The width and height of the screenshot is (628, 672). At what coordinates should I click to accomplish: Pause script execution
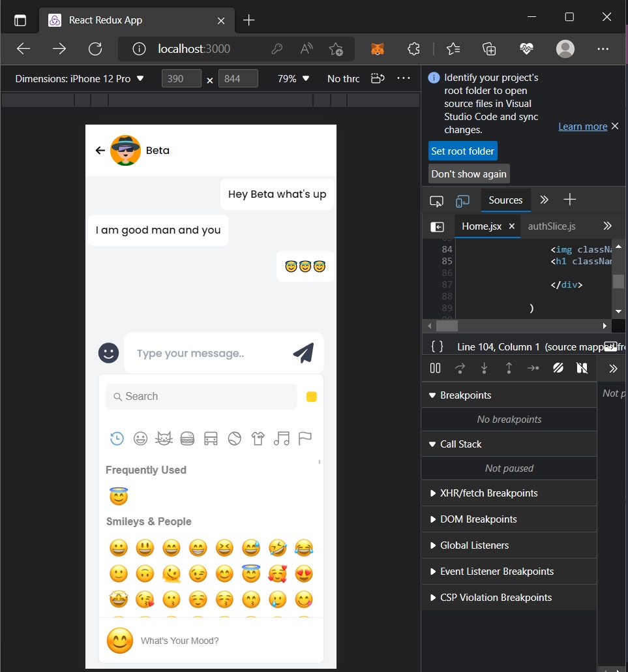(x=435, y=368)
